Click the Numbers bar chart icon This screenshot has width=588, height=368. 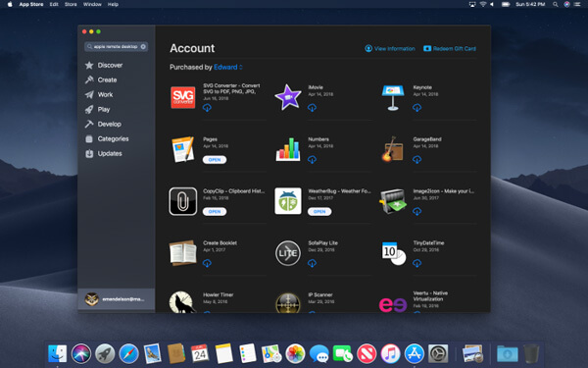tap(288, 149)
